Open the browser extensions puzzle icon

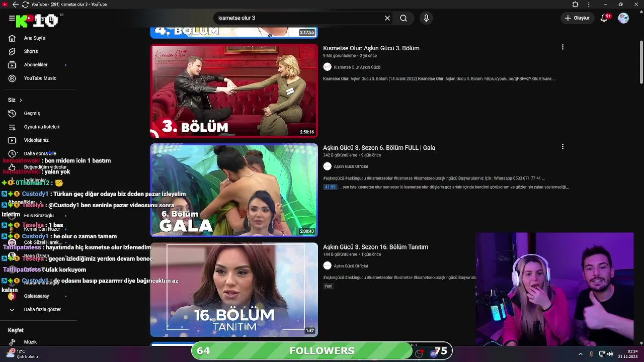[576, 5]
